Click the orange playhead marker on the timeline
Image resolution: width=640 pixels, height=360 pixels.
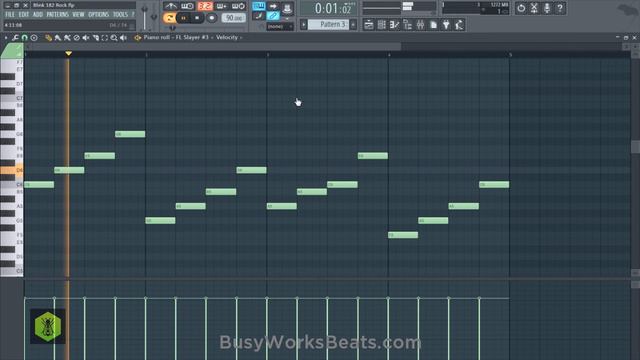(69, 53)
